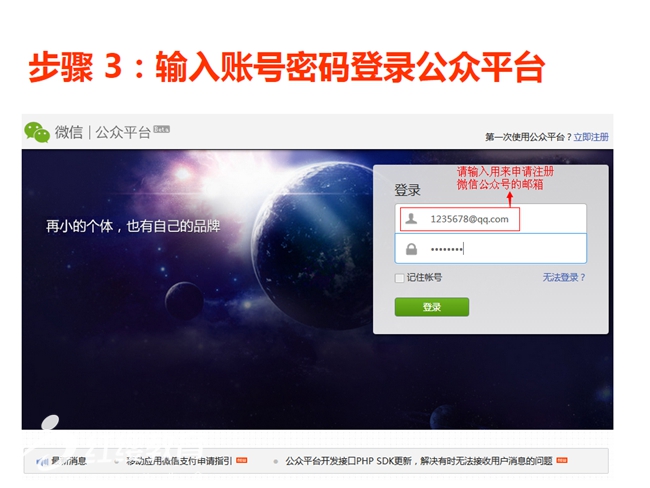Click the 微信 brand text in header
This screenshot has width=650, height=488.
coord(69,133)
